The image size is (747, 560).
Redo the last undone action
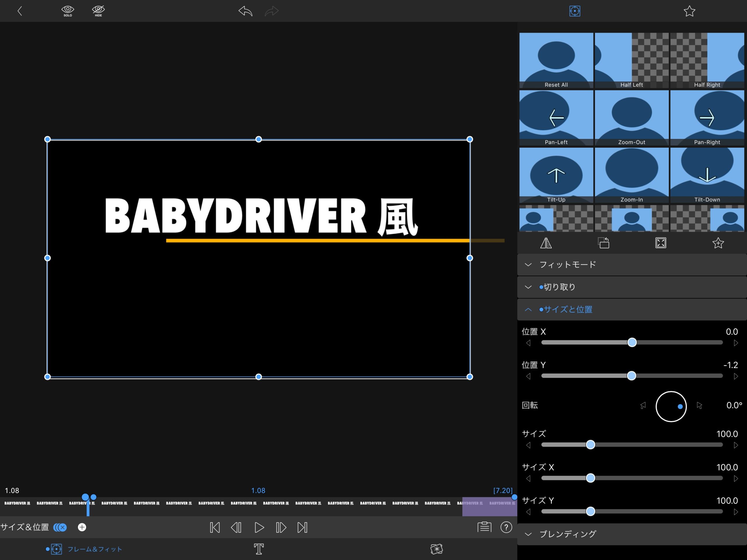pos(271,11)
